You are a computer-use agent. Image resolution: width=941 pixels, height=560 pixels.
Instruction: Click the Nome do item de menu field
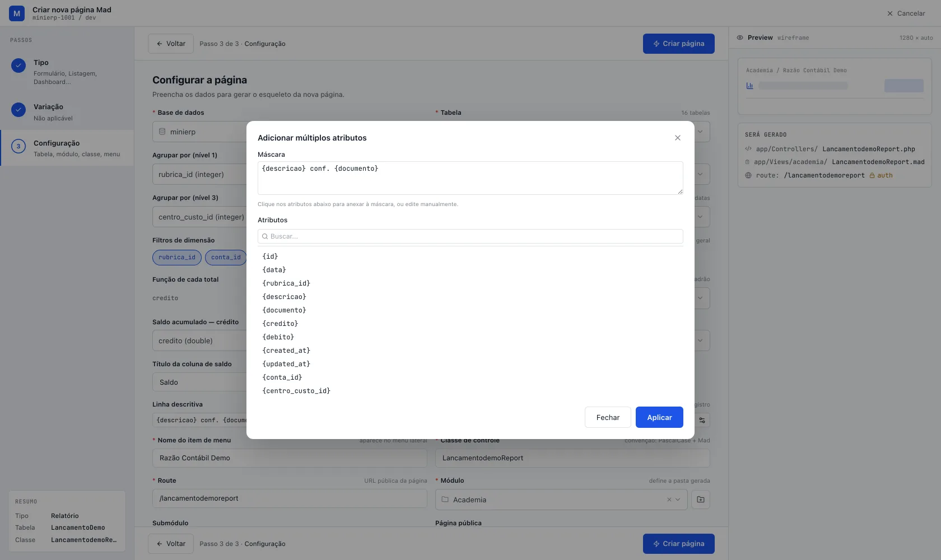pos(290,458)
